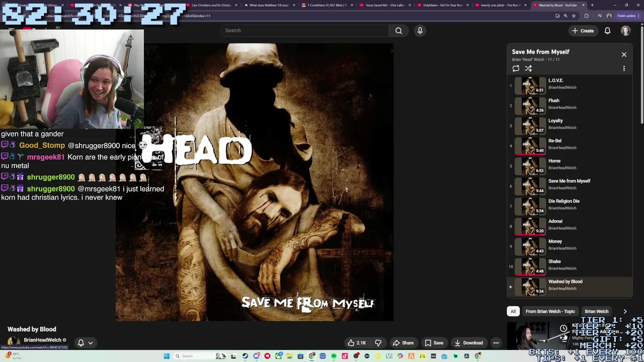The image size is (644, 362).
Task: Play Flush from the playlist
Action: coord(570,106)
